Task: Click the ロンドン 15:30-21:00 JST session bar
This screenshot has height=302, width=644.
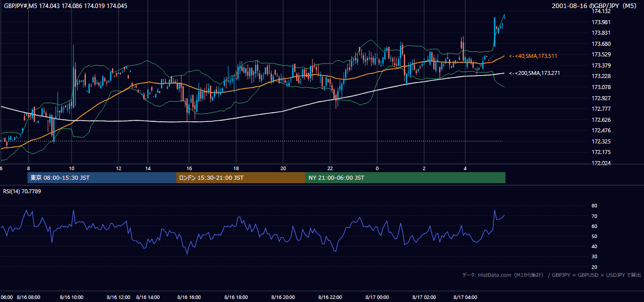Action: [241, 178]
